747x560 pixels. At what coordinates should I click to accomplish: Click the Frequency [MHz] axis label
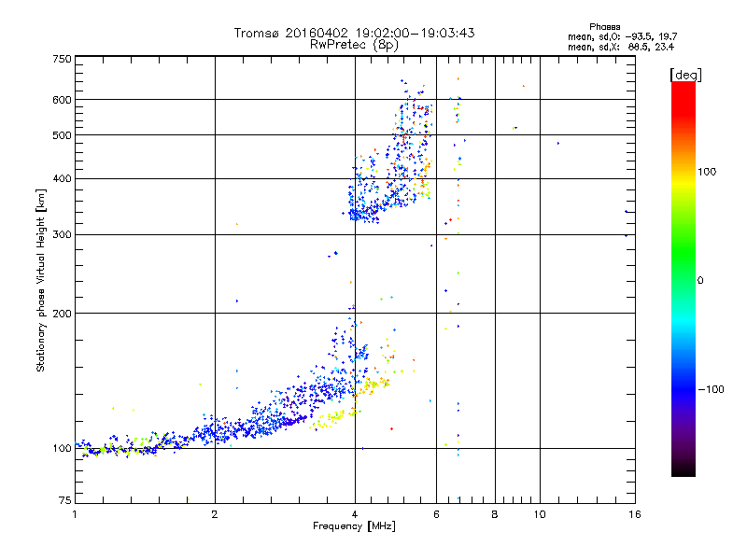(x=354, y=526)
